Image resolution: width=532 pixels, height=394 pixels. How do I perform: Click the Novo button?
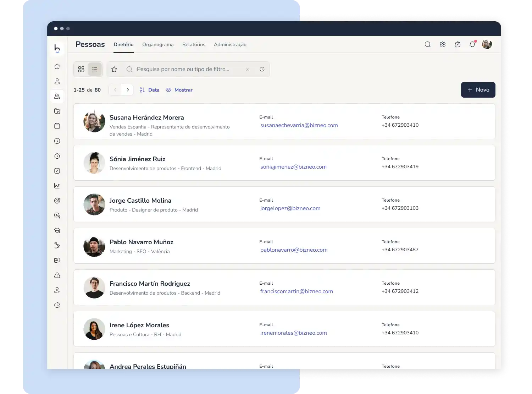[478, 90]
